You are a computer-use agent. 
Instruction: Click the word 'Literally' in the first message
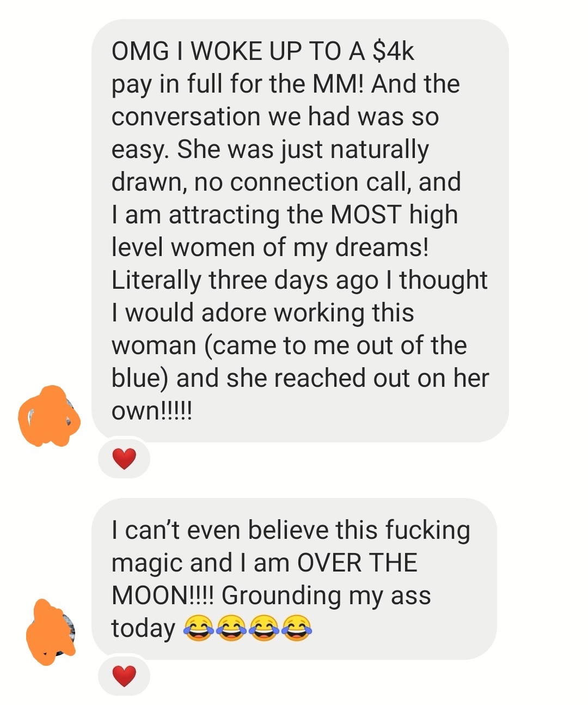pyautogui.click(x=156, y=281)
